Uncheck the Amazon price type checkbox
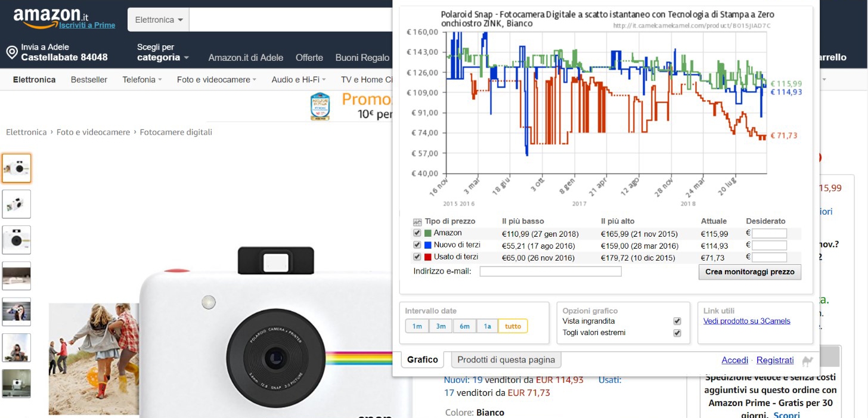 click(x=417, y=232)
